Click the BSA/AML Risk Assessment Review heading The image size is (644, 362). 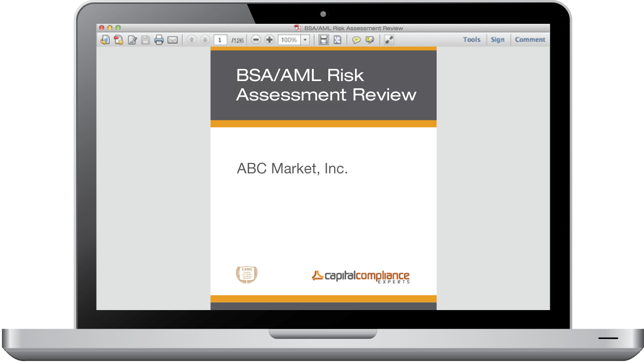pyautogui.click(x=326, y=85)
